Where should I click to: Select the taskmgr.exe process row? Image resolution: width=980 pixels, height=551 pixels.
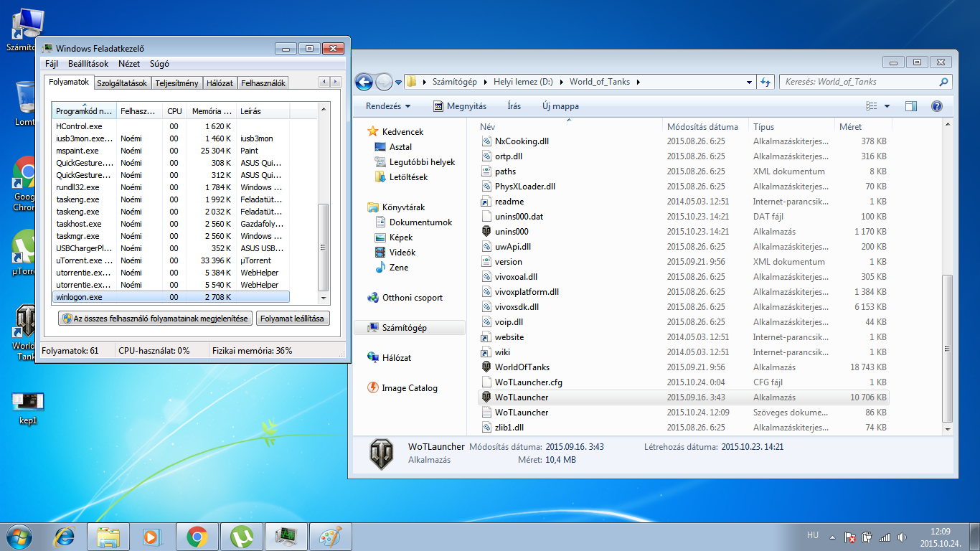click(171, 236)
